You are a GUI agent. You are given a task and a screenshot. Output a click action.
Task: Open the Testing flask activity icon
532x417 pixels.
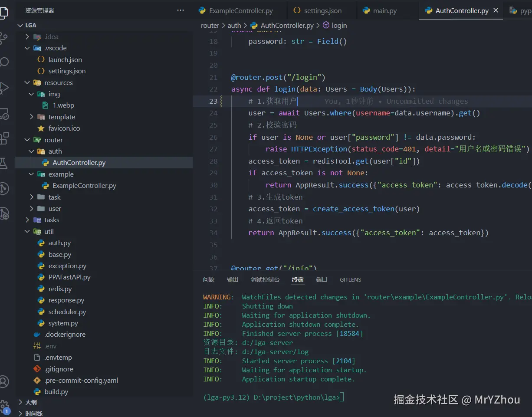pyautogui.click(x=3, y=163)
